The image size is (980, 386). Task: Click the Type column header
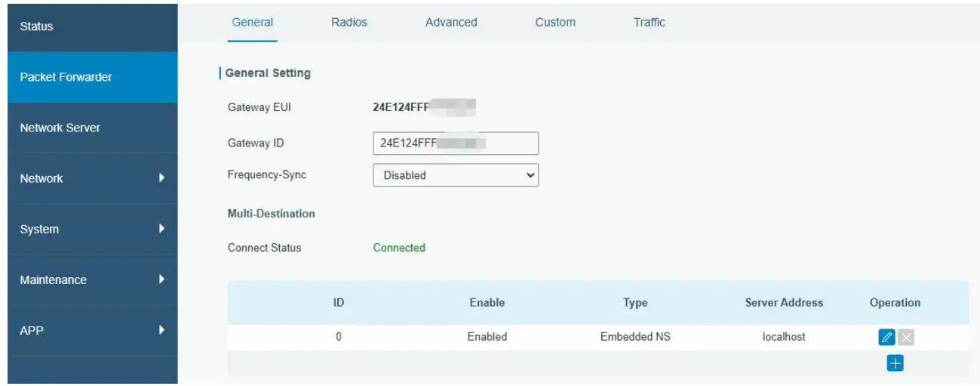(635, 303)
